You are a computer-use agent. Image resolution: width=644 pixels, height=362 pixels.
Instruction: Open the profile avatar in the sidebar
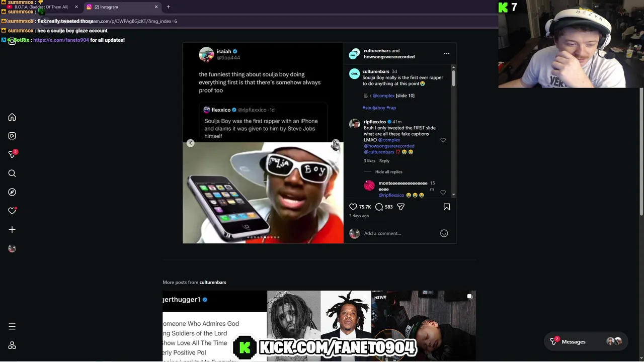click(x=12, y=248)
